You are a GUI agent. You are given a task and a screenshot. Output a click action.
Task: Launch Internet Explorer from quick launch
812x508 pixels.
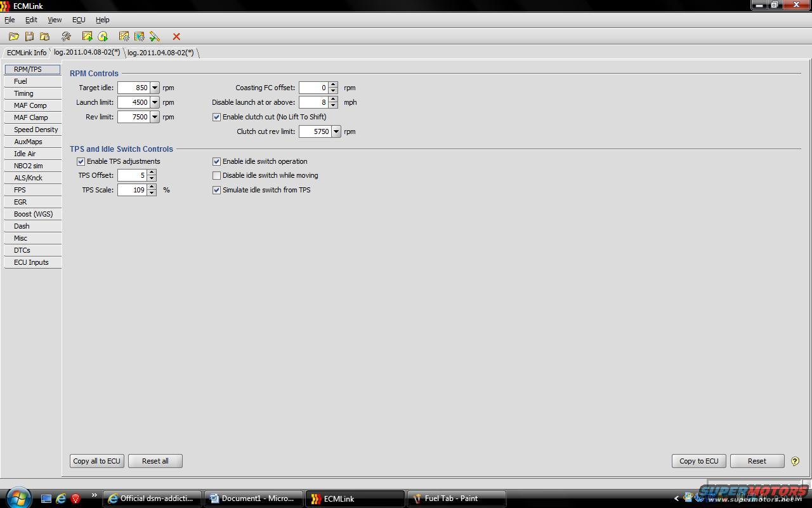coord(61,498)
